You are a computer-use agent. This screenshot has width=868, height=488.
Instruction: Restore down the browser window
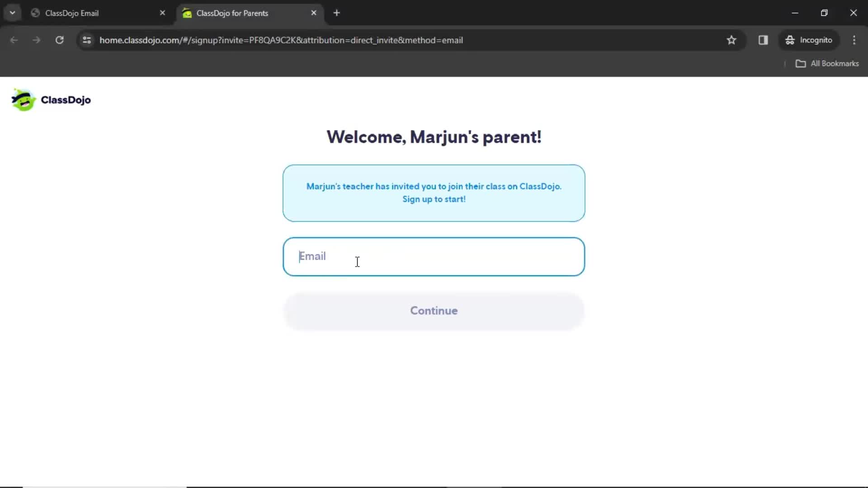click(824, 13)
